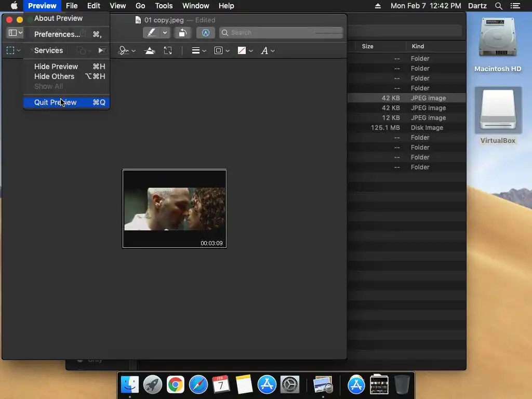Open Google Chrome from the Dock

(176, 385)
